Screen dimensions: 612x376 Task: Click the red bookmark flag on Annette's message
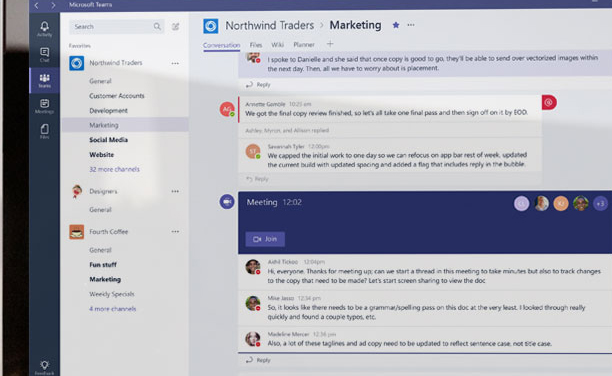click(549, 102)
